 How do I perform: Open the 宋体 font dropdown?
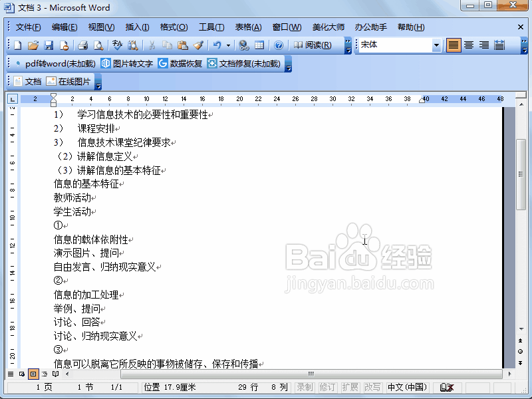436,45
